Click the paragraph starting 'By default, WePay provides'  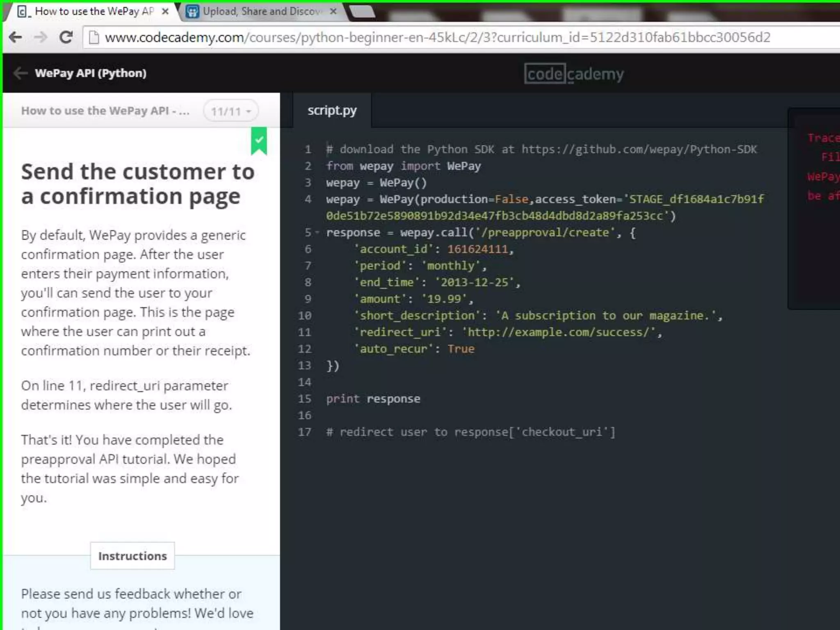click(136, 293)
